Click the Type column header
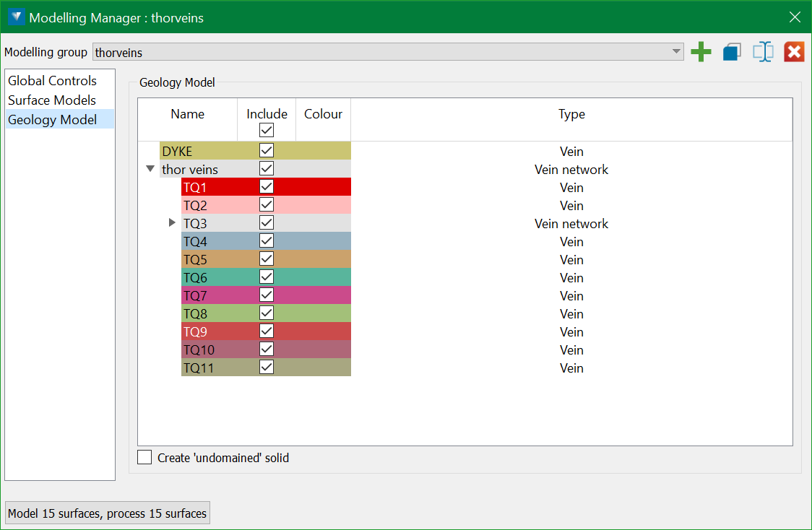 pos(571,114)
